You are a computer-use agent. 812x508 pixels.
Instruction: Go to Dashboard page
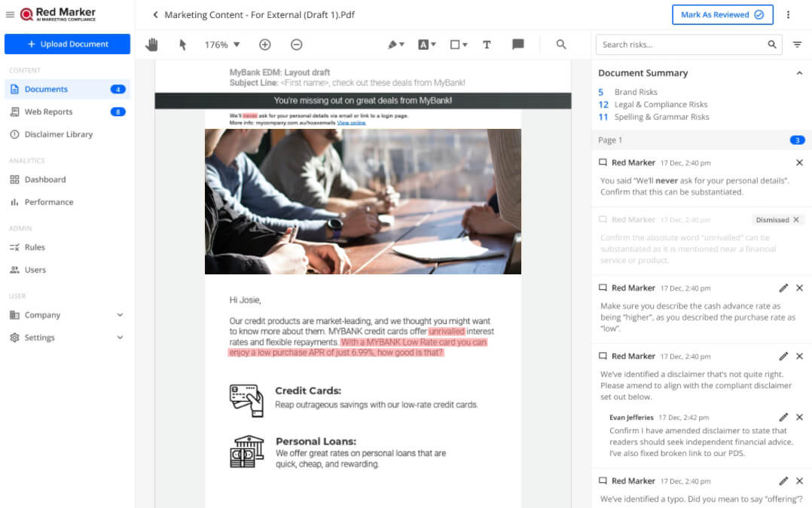tap(44, 179)
